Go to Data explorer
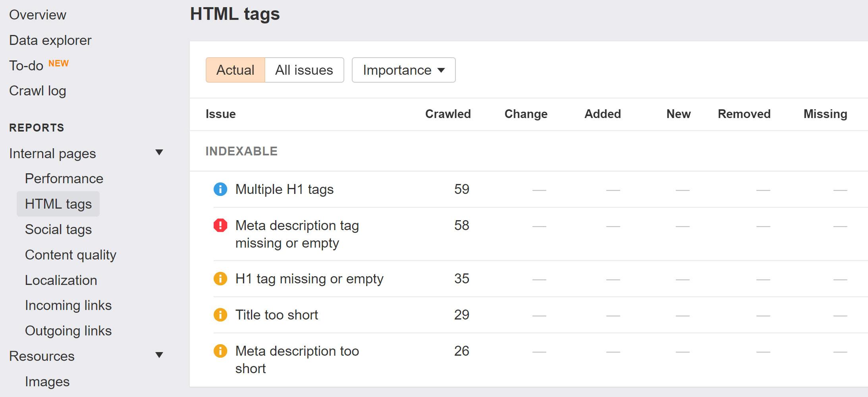 click(x=50, y=40)
